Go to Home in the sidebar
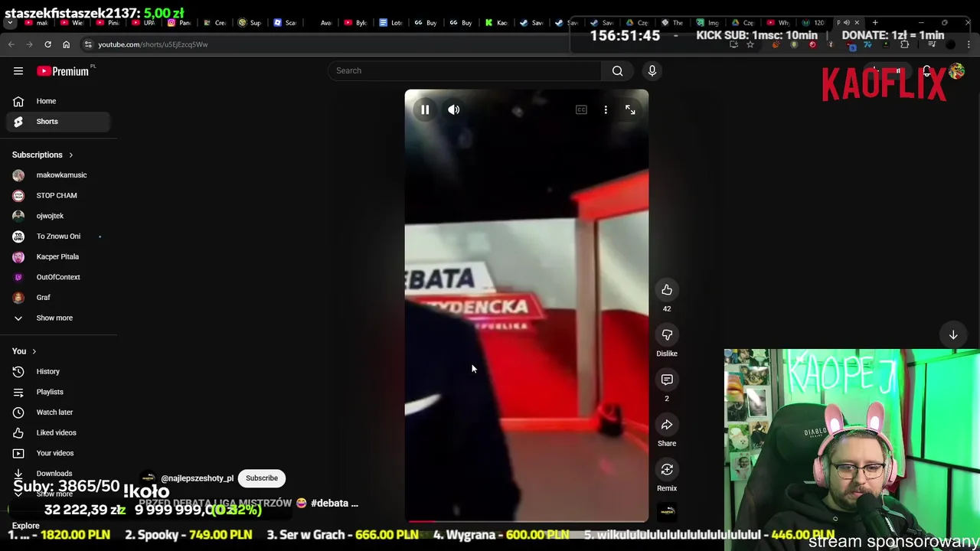980x551 pixels. [58, 101]
